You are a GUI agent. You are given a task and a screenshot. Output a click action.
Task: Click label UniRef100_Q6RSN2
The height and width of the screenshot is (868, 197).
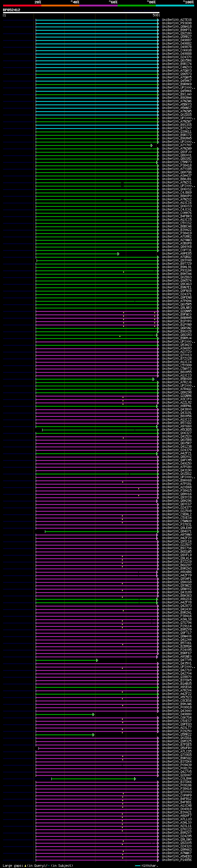click(176, 328)
